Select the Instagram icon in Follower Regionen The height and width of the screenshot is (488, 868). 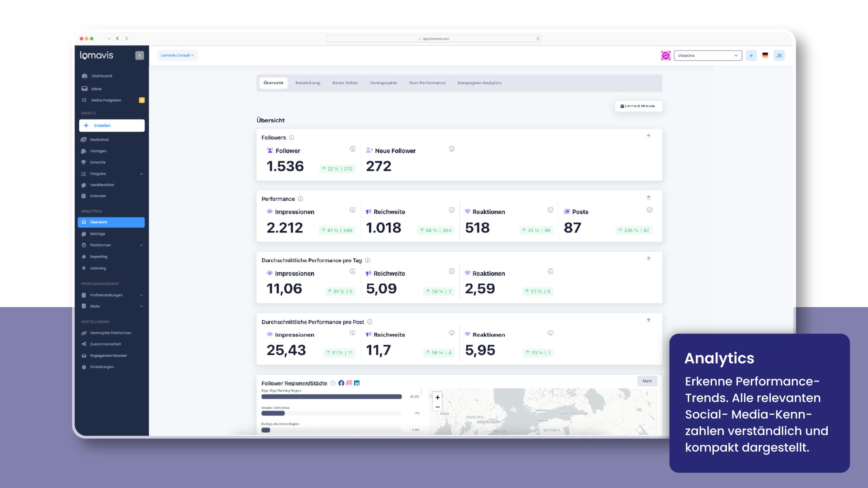tap(349, 383)
